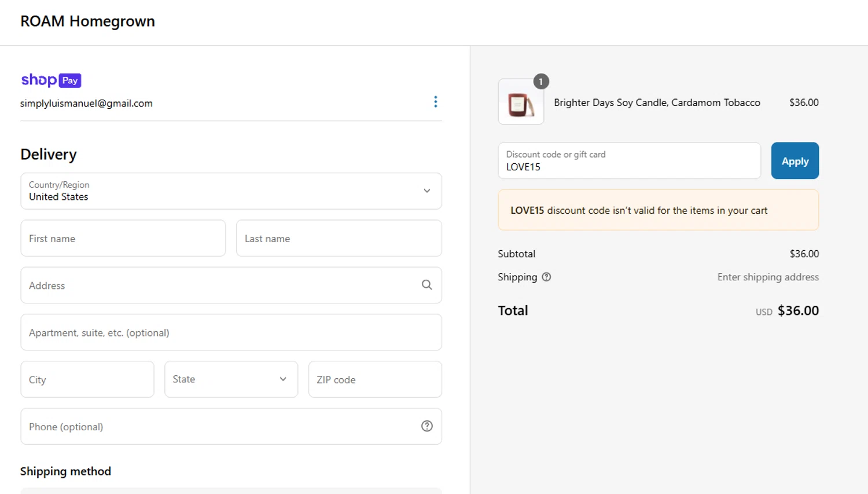Click the candle price $36.00

tap(804, 103)
